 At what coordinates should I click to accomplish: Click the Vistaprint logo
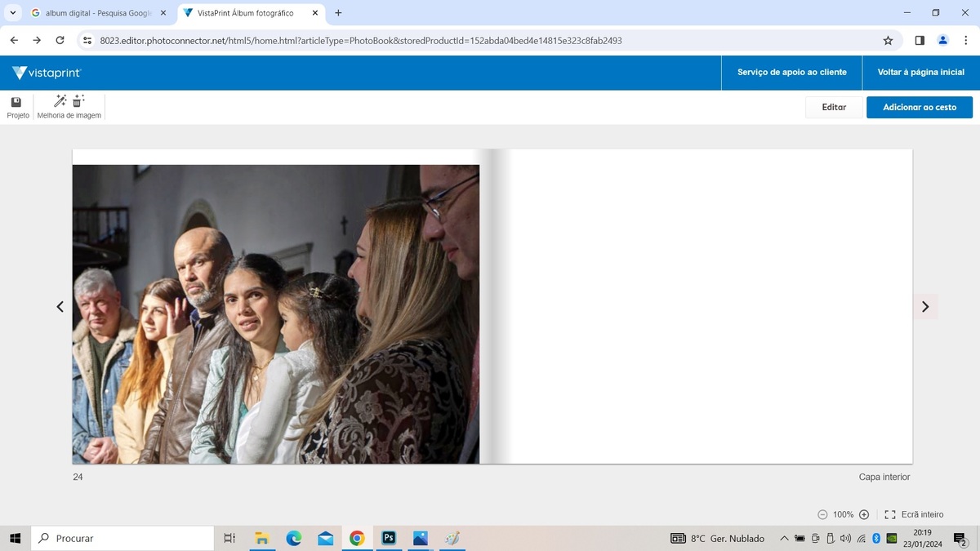point(47,73)
